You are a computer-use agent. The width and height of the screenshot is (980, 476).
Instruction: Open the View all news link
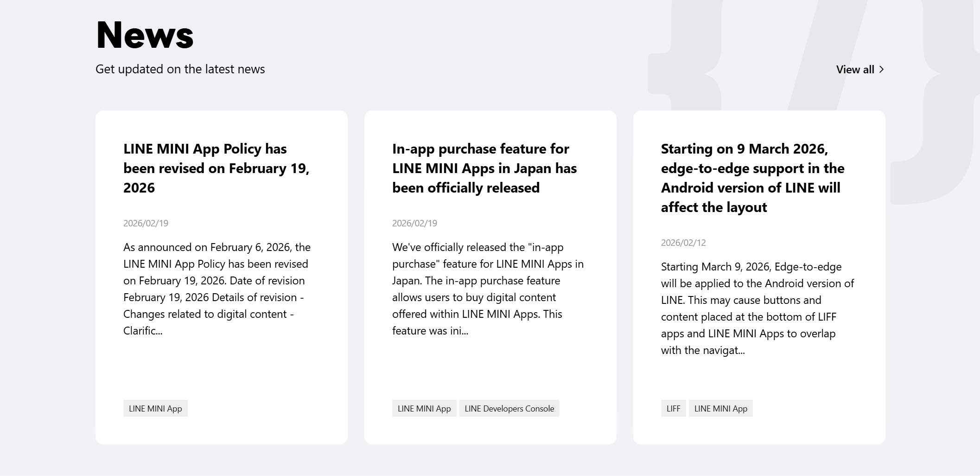tap(855, 70)
